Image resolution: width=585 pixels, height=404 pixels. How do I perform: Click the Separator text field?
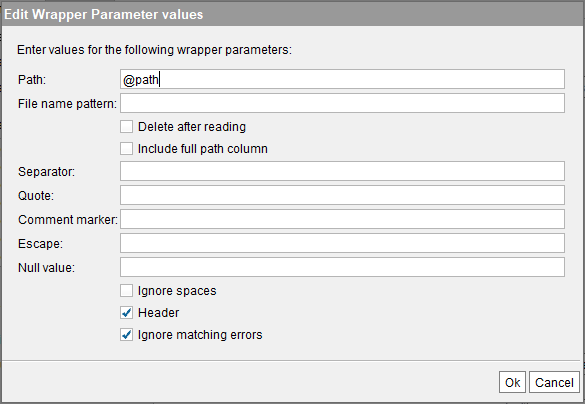point(342,171)
